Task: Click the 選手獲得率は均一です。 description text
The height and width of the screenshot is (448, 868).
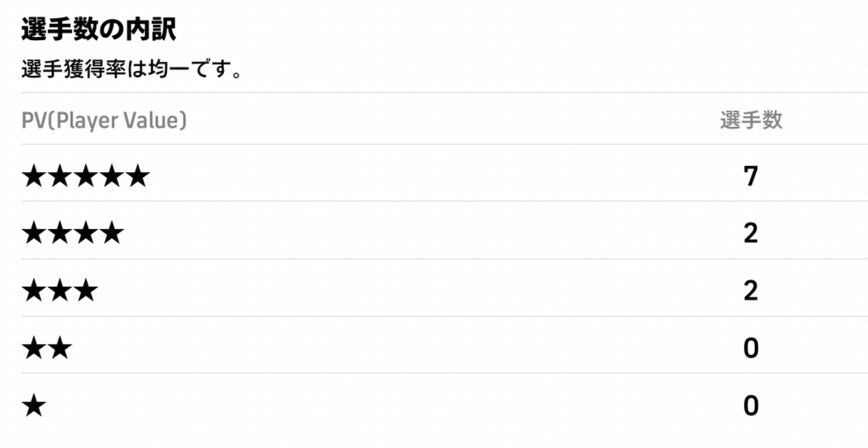Action: click(x=131, y=70)
